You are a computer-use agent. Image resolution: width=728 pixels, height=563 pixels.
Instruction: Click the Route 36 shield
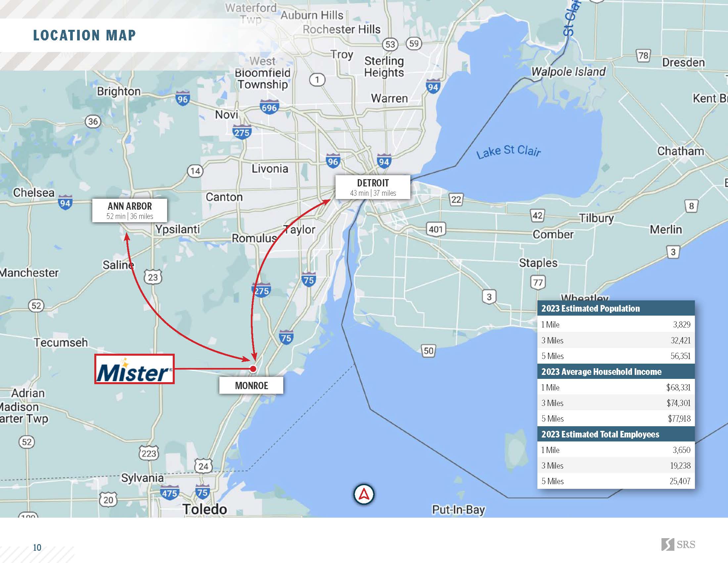pos(93,122)
